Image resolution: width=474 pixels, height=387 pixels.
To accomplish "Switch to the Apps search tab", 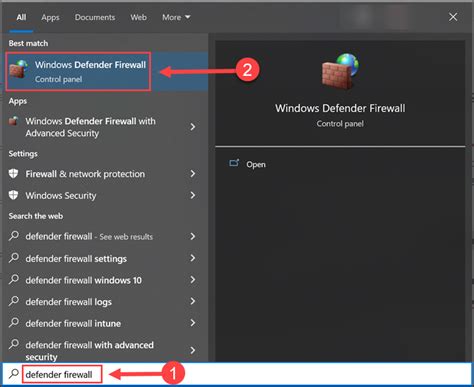I will tap(50, 17).
